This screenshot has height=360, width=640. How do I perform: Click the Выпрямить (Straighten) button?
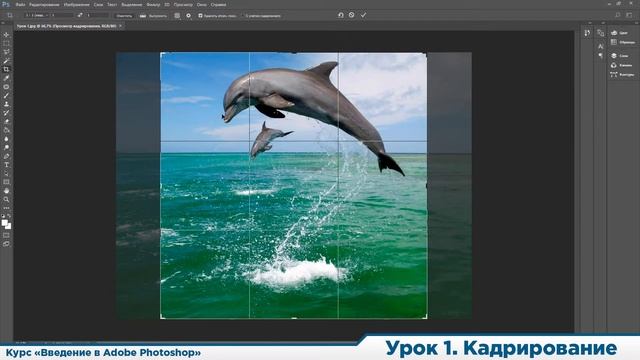click(153, 16)
